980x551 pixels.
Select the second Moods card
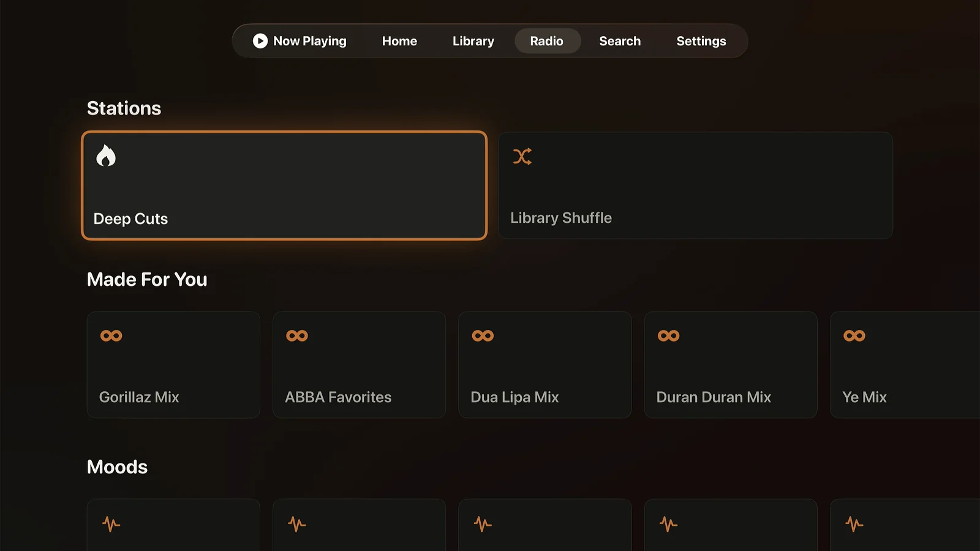[x=359, y=525]
